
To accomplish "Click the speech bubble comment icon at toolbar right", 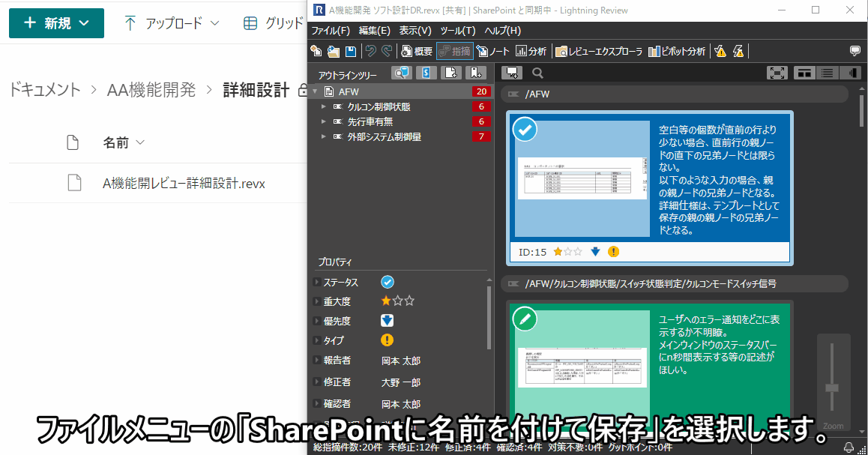I will point(855,51).
